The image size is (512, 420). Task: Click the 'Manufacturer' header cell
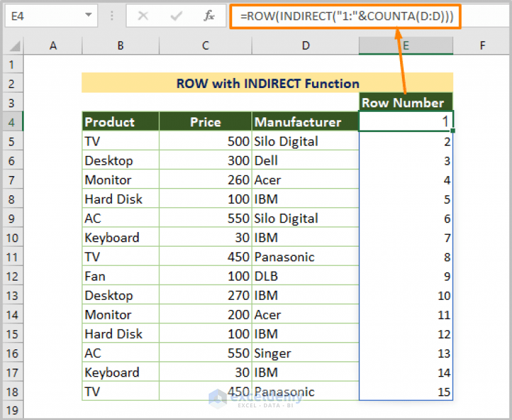pos(305,122)
